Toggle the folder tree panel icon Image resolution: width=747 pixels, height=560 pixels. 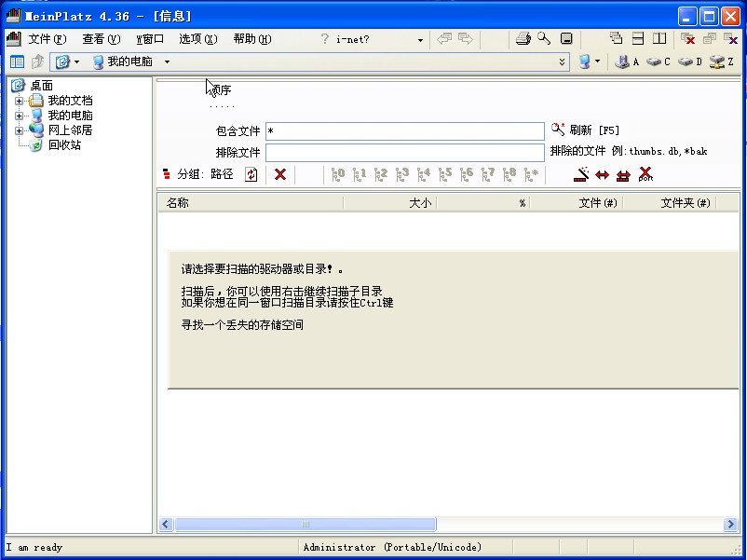tap(17, 61)
